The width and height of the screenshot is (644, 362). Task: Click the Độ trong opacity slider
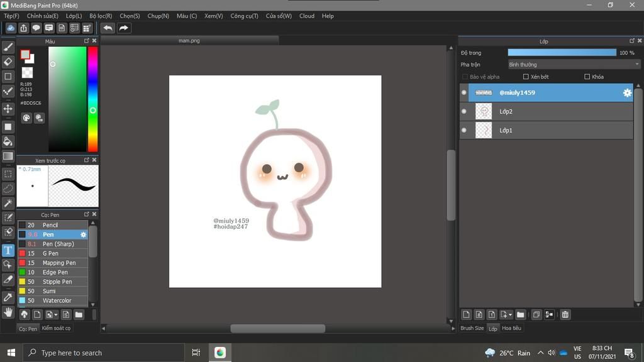pyautogui.click(x=562, y=53)
